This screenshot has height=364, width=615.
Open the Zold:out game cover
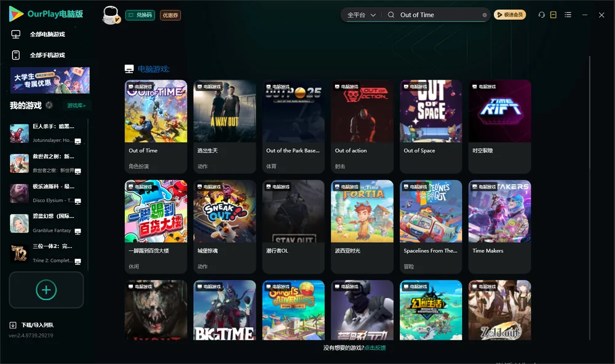[x=499, y=310]
